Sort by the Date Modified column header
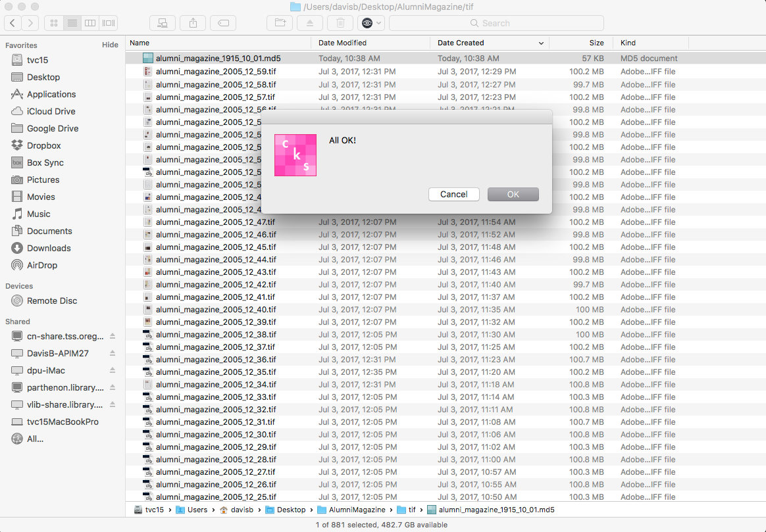The height and width of the screenshot is (532, 766). click(x=370, y=43)
